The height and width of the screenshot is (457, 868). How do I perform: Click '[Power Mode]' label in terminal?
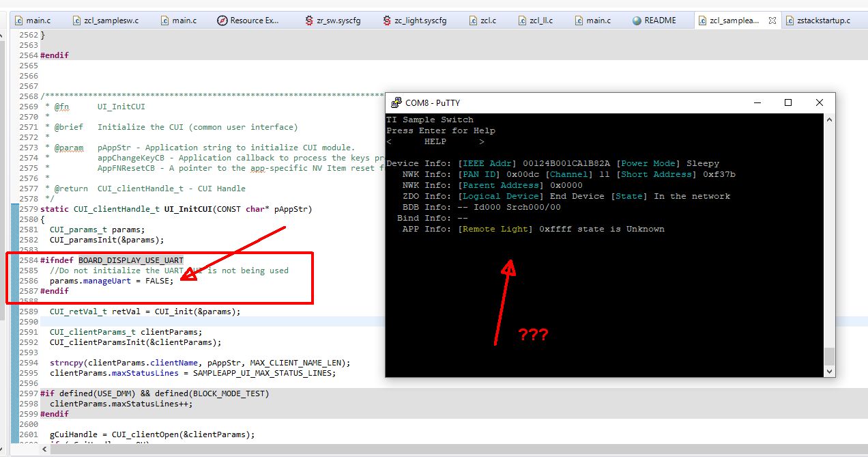(648, 163)
